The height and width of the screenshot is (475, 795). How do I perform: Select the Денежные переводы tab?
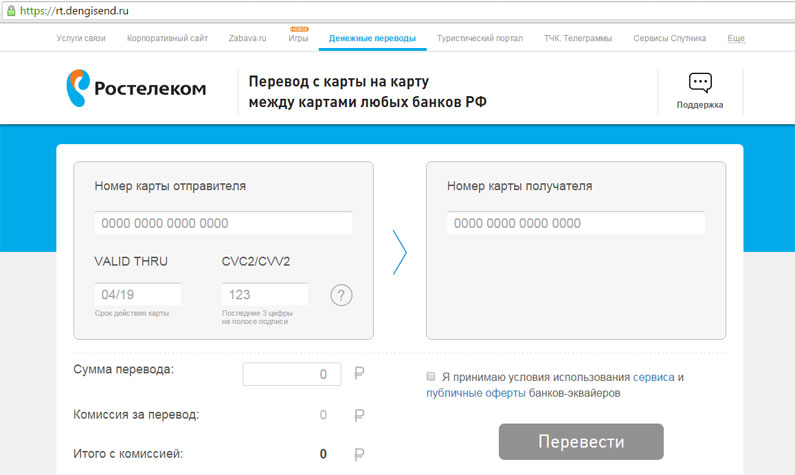pos(372,38)
